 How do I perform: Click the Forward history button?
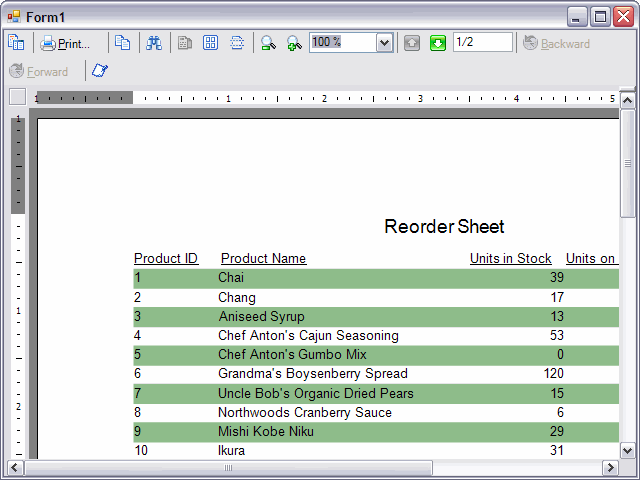click(x=39, y=71)
